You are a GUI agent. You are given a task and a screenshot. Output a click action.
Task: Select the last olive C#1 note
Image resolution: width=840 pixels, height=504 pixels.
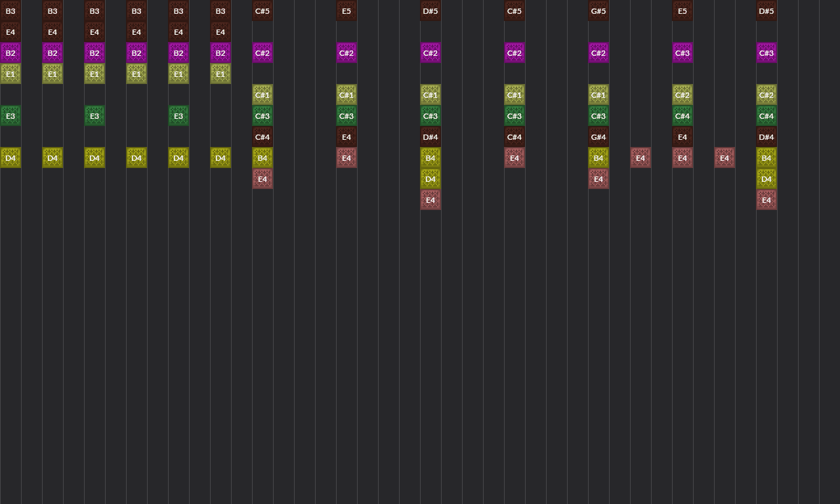pyautogui.click(x=598, y=94)
